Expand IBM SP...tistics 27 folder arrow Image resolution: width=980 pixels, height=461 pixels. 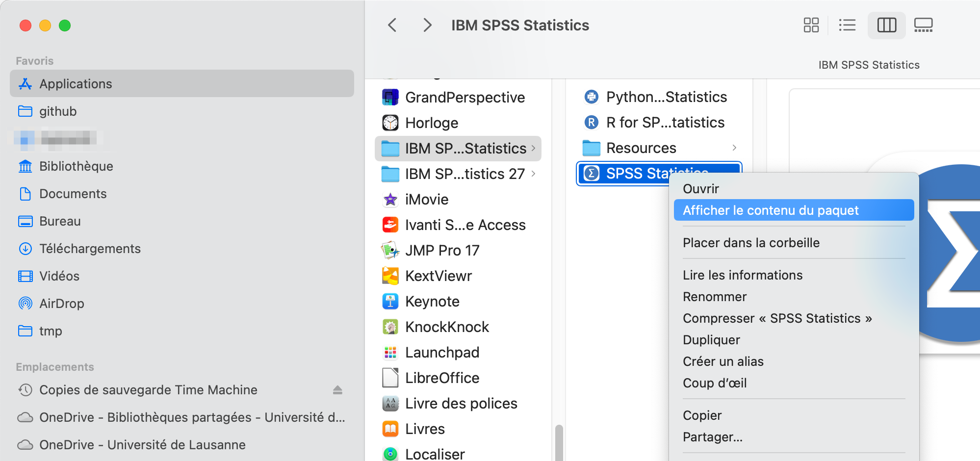tap(533, 174)
